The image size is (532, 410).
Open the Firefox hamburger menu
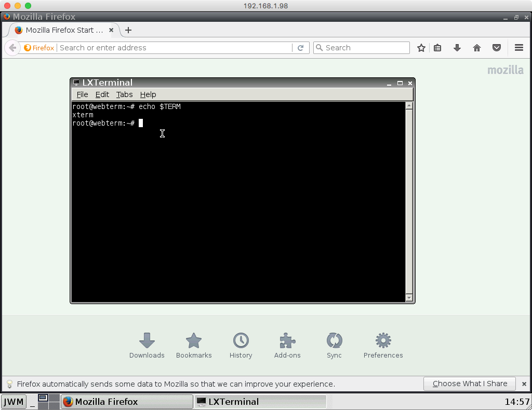[x=519, y=47]
